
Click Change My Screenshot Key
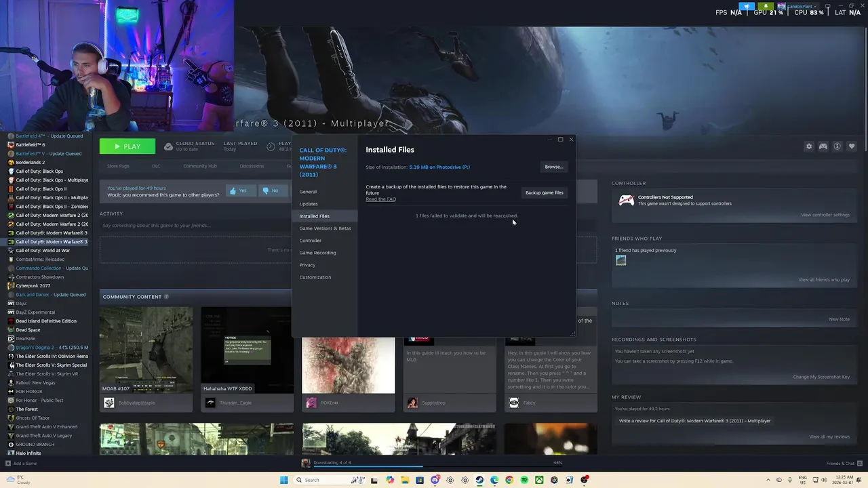pyautogui.click(x=821, y=377)
